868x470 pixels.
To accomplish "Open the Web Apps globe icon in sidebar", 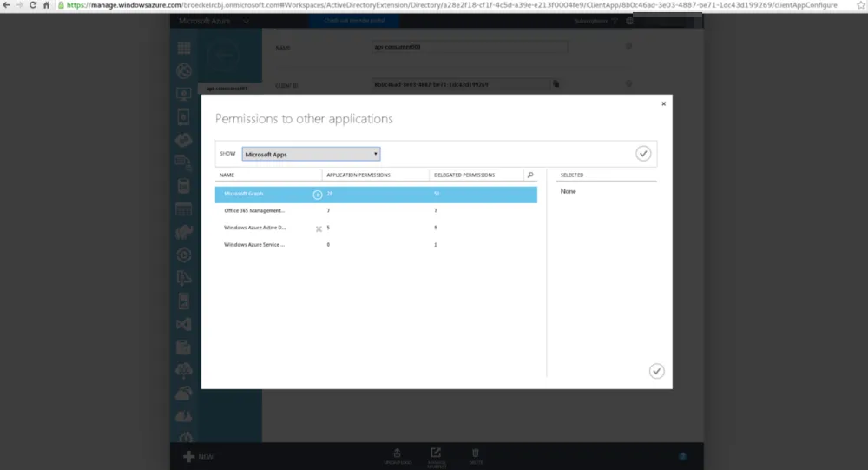I will click(184, 71).
